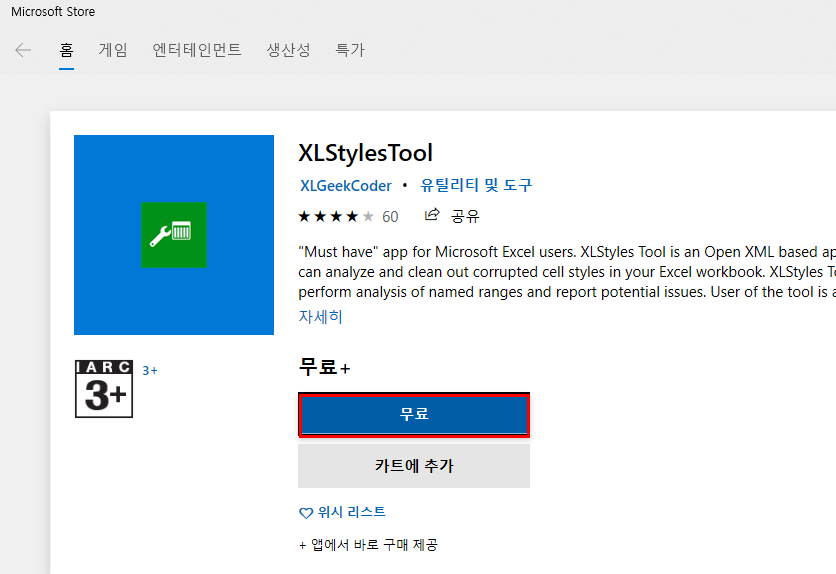Click the blue 무료 install button
The width and height of the screenshot is (836, 574).
point(414,414)
